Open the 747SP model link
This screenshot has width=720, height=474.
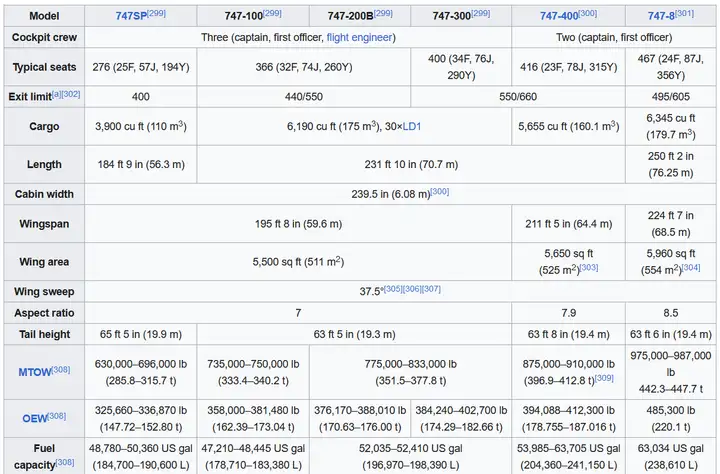(x=131, y=16)
